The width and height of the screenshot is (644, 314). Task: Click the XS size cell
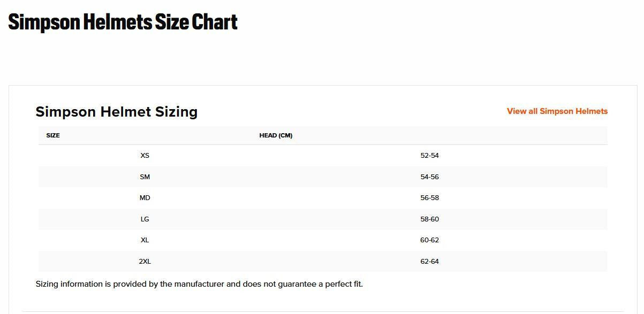[x=145, y=156]
